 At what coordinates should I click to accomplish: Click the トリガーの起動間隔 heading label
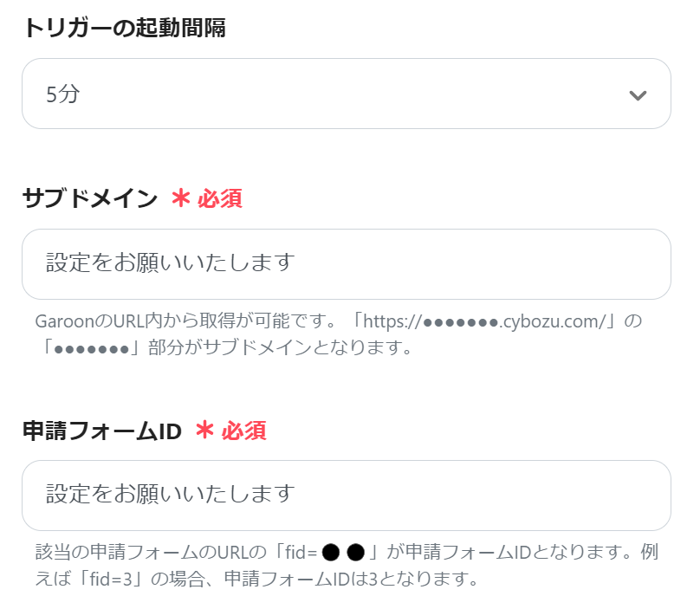[x=125, y=28]
